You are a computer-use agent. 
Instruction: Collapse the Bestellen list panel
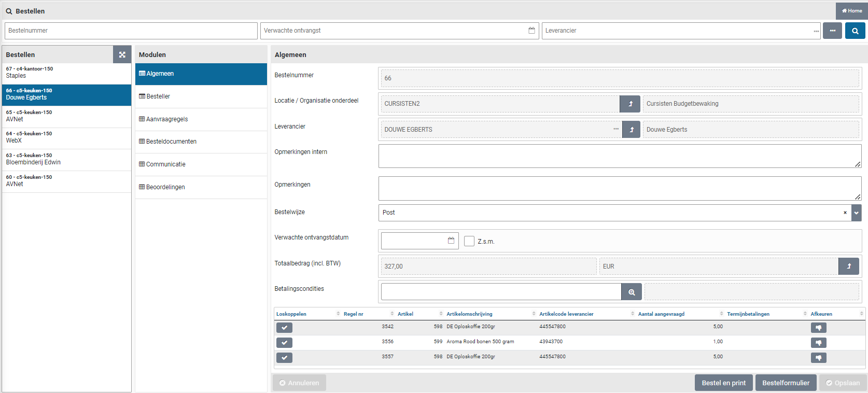tap(122, 54)
